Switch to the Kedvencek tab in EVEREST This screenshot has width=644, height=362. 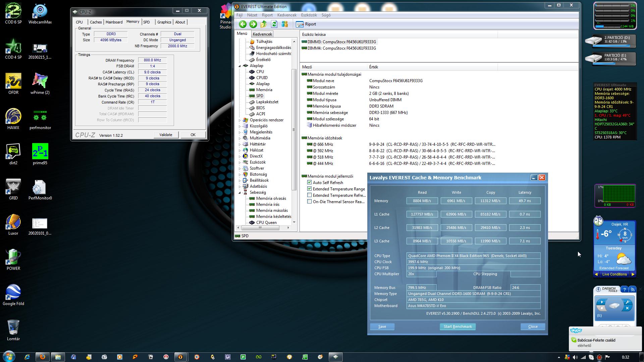(262, 34)
